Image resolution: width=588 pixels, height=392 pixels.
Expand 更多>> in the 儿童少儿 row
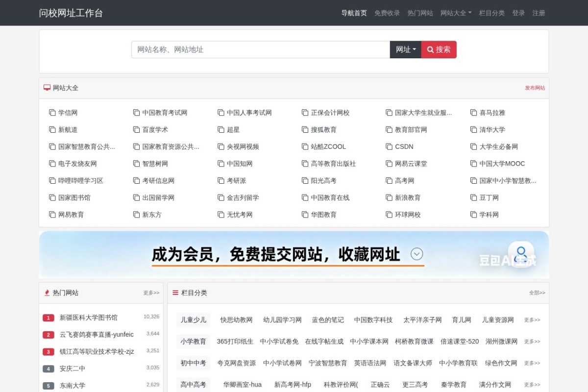click(x=532, y=320)
